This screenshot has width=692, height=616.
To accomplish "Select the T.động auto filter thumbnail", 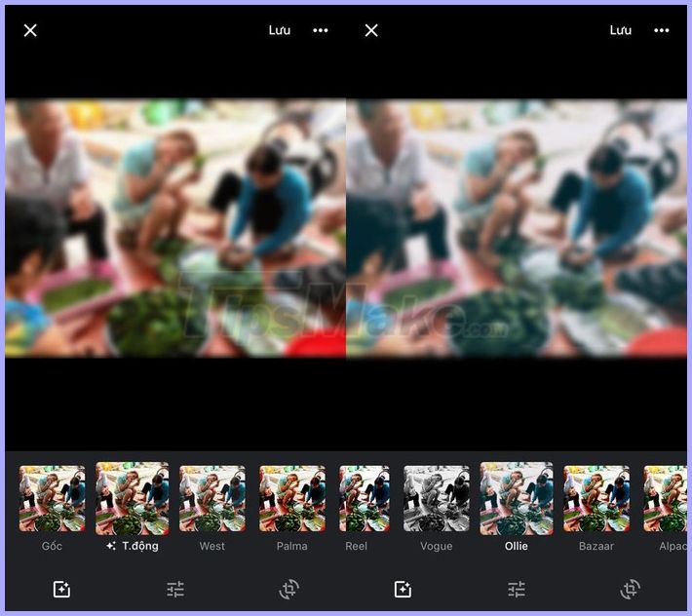I will coord(132,499).
